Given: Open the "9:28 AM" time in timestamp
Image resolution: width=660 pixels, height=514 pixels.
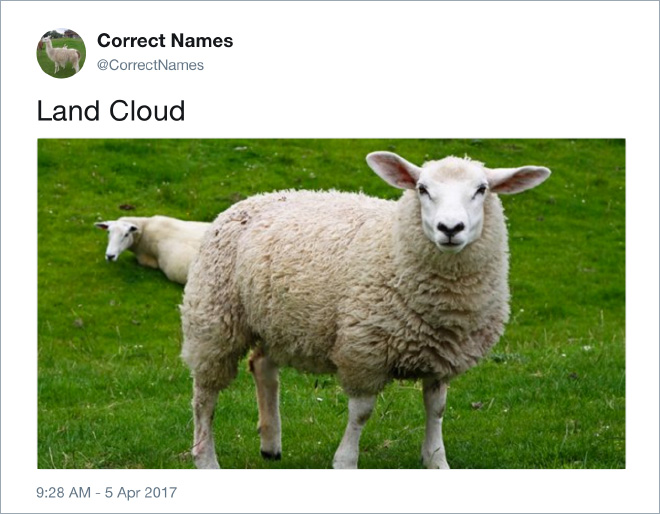Looking at the screenshot, I should (64, 492).
